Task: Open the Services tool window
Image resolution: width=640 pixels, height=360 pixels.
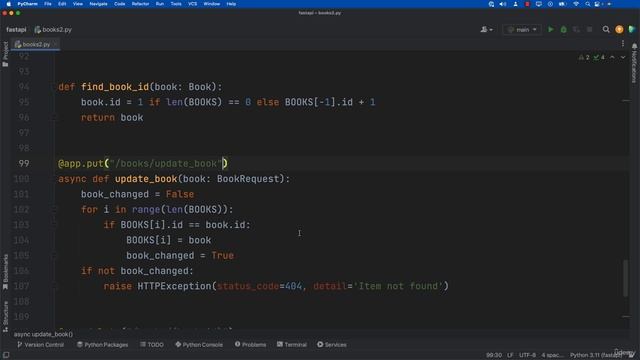Action: 332,345
